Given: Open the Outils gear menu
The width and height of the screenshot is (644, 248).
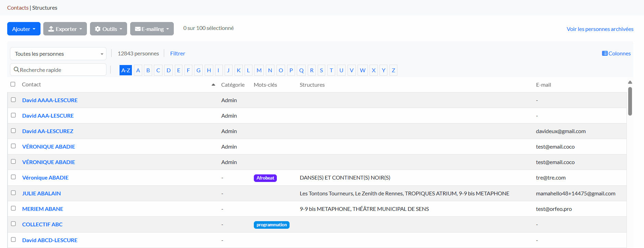Looking at the screenshot, I should click(108, 29).
